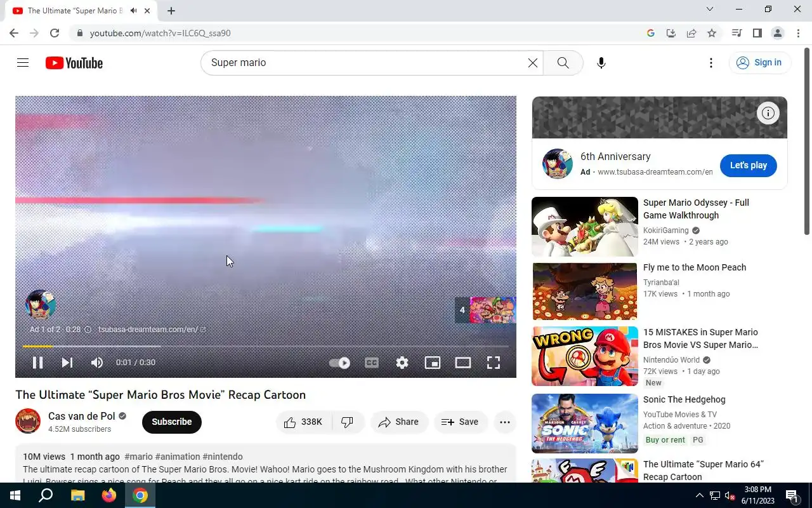Open Google icon in the address bar
812x508 pixels.
point(651,33)
